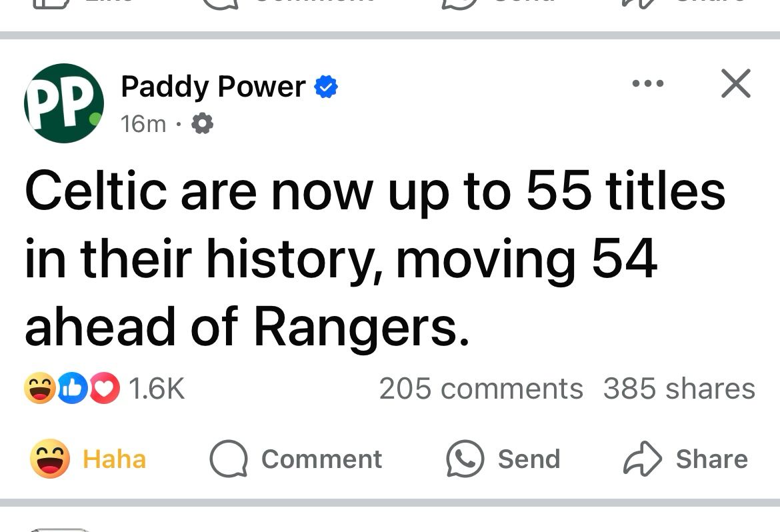Open post audience gear icon
This screenshot has height=532, width=780.
(x=203, y=123)
